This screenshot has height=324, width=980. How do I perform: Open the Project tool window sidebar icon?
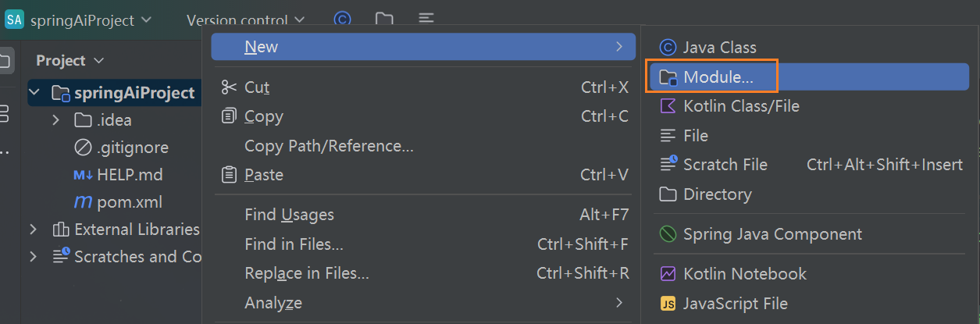pos(5,60)
